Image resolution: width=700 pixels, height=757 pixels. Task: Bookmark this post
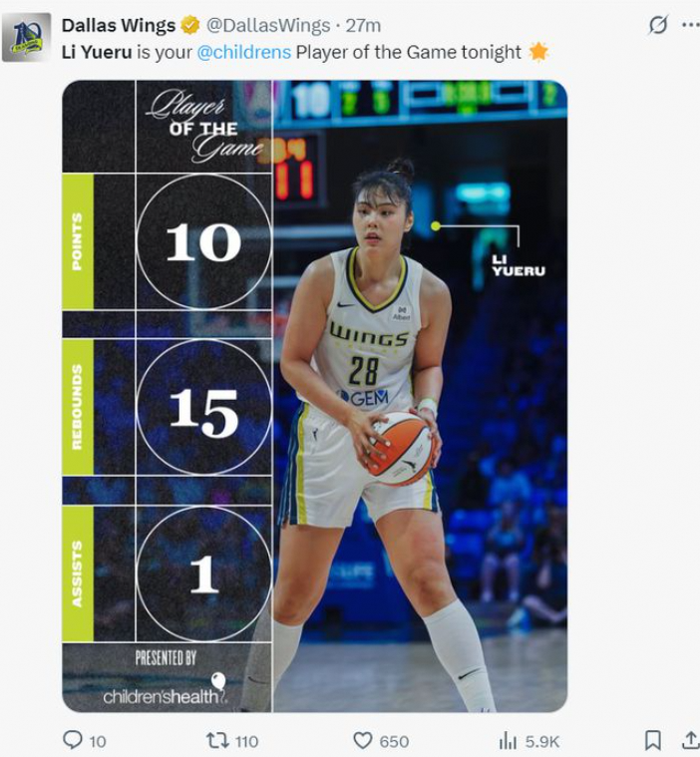coord(652,740)
